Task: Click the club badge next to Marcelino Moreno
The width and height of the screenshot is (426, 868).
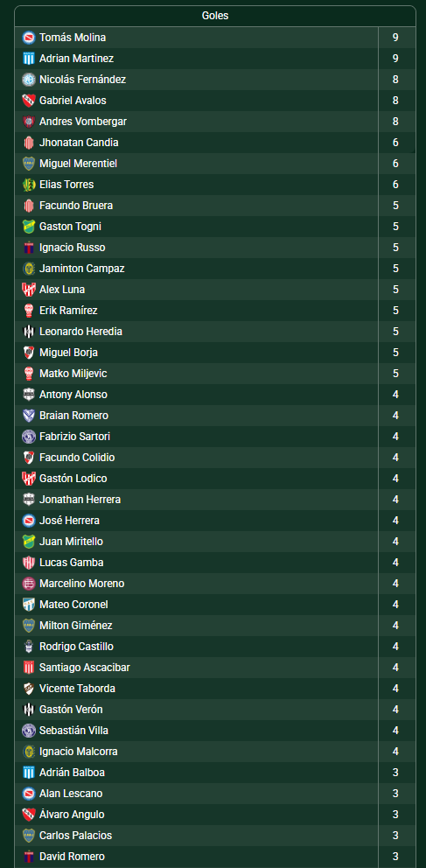Action: tap(28, 584)
